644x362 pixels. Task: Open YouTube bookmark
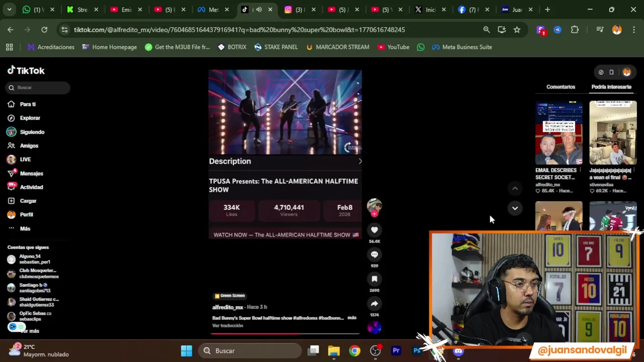(393, 47)
